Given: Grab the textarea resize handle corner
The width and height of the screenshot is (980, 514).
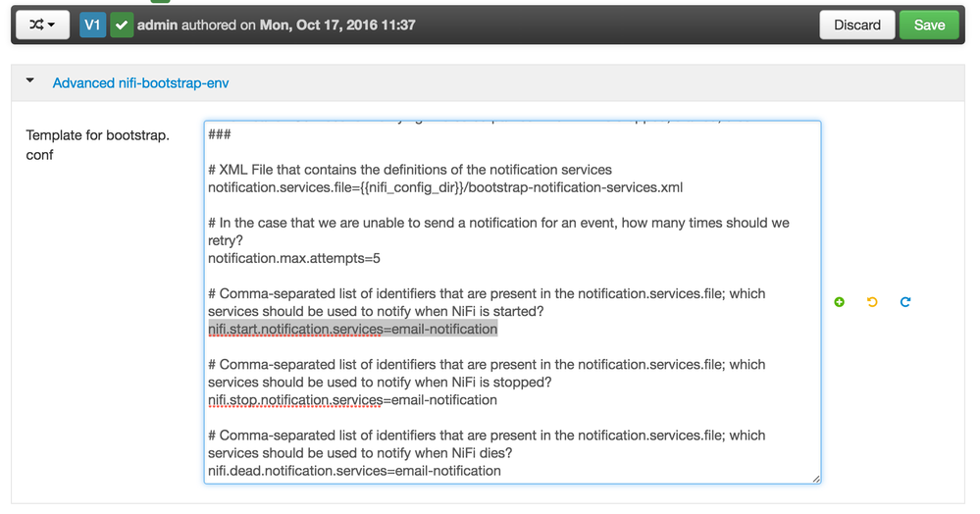Looking at the screenshot, I should point(816,479).
